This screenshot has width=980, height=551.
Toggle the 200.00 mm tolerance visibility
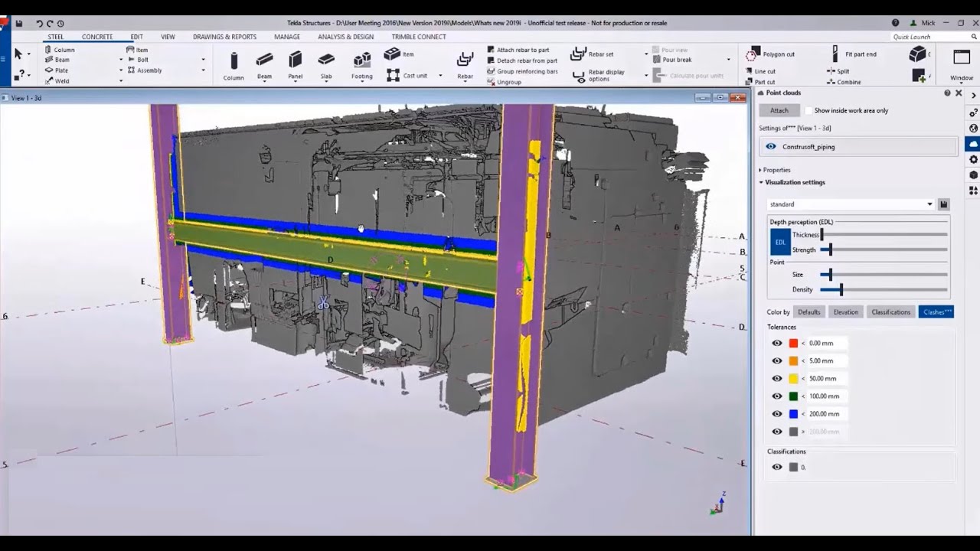(x=777, y=414)
